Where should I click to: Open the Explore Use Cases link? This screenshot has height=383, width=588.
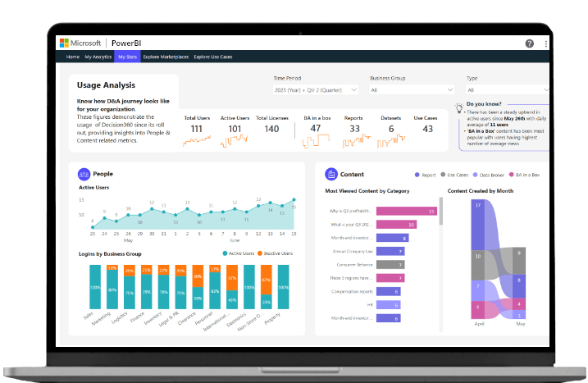pos(214,57)
